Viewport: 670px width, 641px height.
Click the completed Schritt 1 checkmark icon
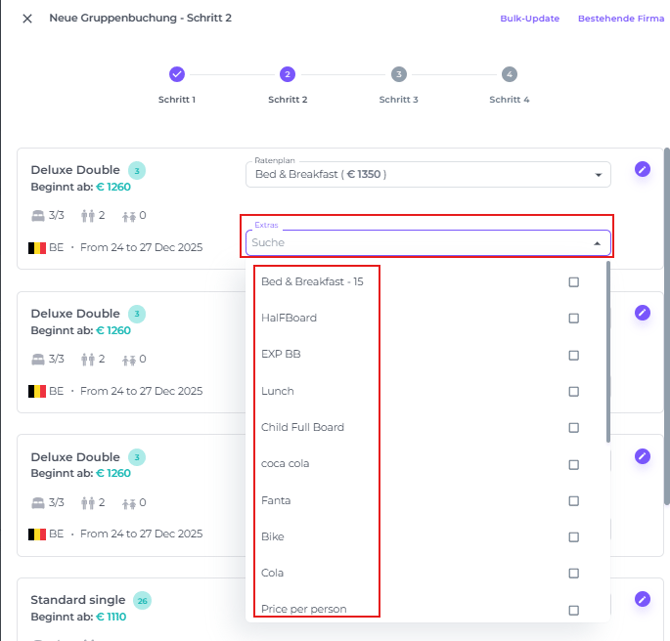(177, 74)
